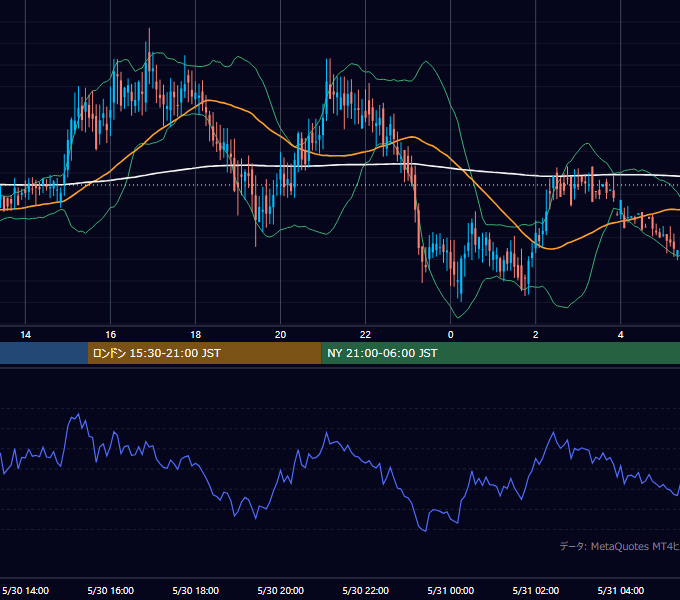The height and width of the screenshot is (600, 680).
Task: Click the MetaQuotes MT4 data attribution text
Action: point(620,546)
